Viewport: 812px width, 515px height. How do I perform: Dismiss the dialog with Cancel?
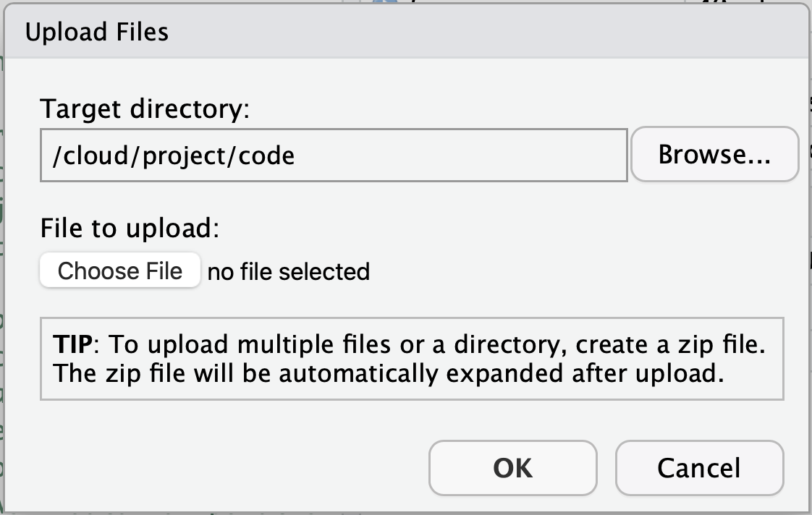[699, 468]
